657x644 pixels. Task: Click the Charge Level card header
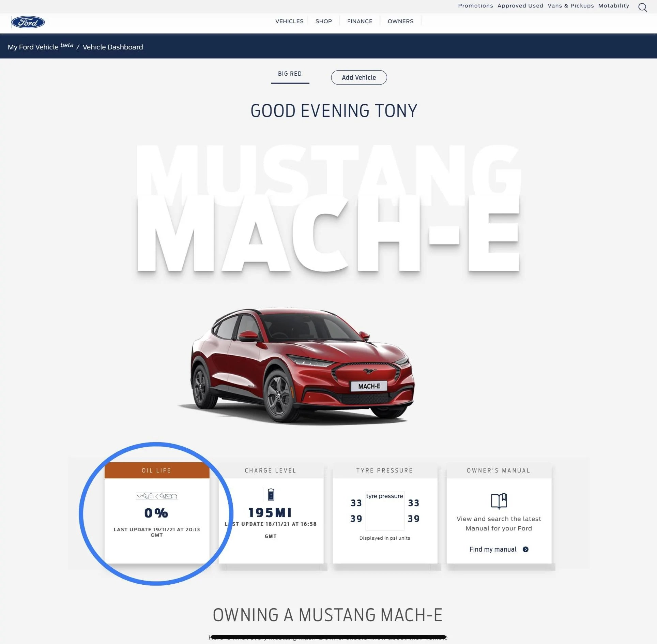click(x=271, y=470)
